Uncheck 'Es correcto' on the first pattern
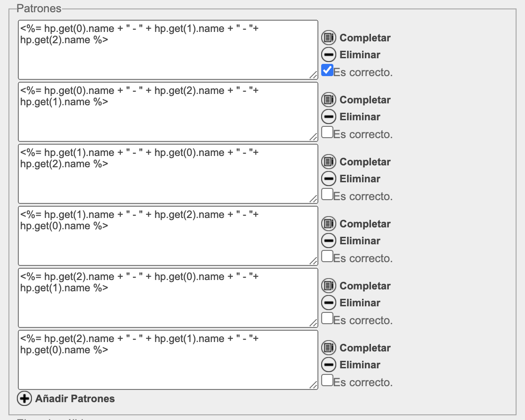 point(327,70)
